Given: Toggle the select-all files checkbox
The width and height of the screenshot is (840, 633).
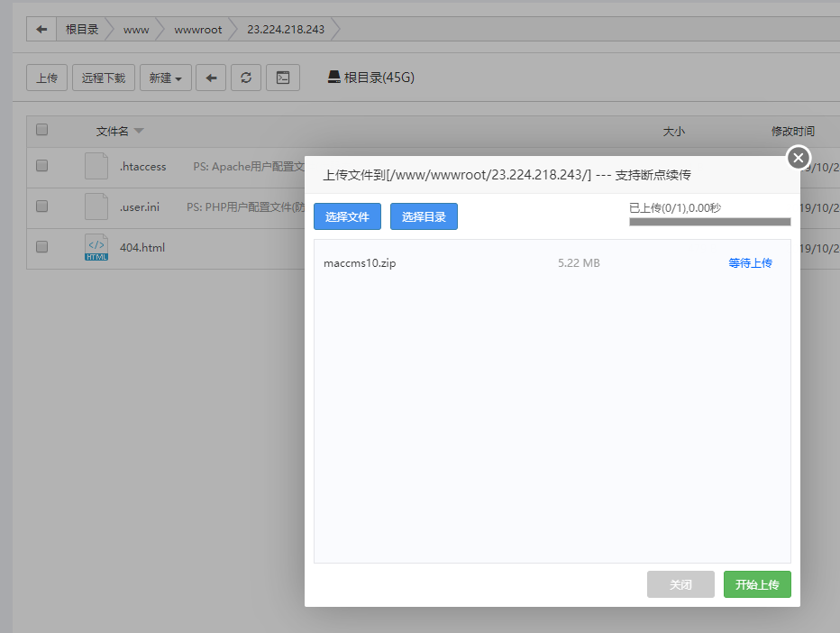Looking at the screenshot, I should pos(42,130).
